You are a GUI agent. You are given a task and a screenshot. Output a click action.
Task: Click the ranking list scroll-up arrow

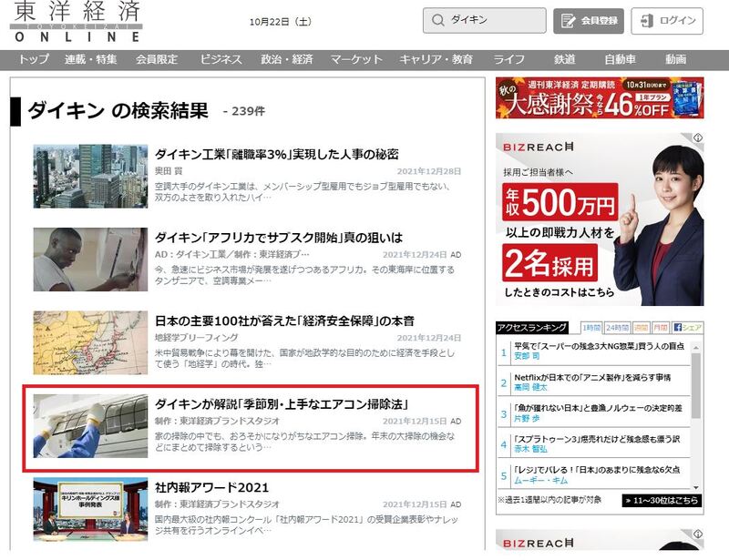coord(695,347)
